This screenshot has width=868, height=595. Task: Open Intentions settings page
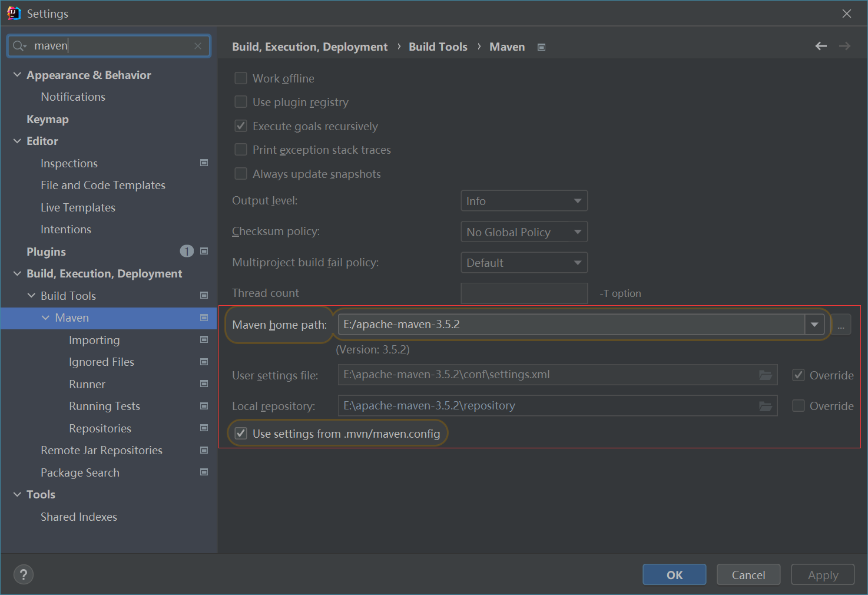pos(66,229)
